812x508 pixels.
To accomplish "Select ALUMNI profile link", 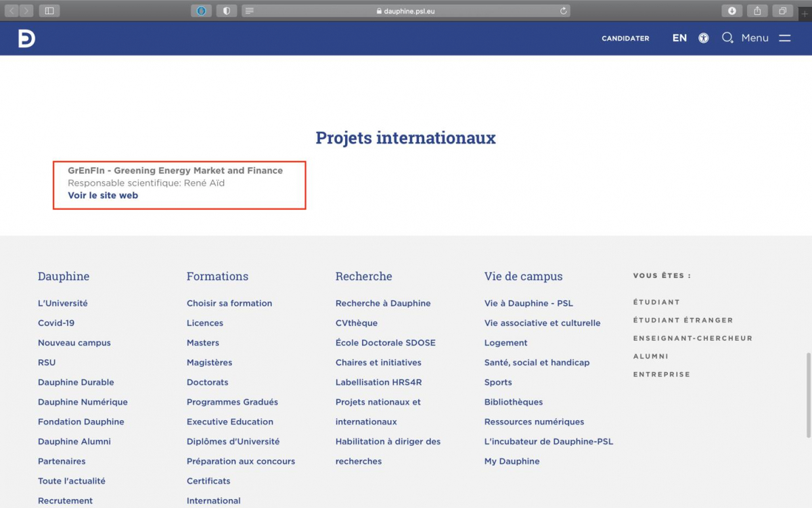I will click(650, 356).
